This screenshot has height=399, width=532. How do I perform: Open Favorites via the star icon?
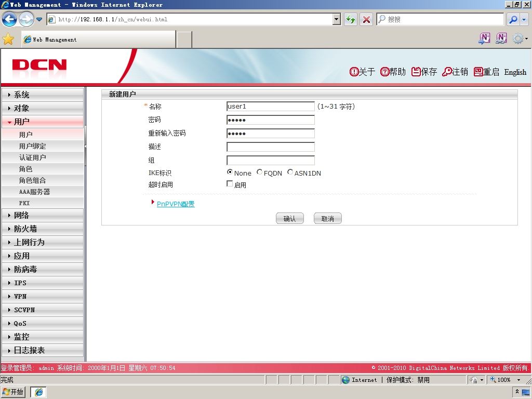(x=8, y=39)
